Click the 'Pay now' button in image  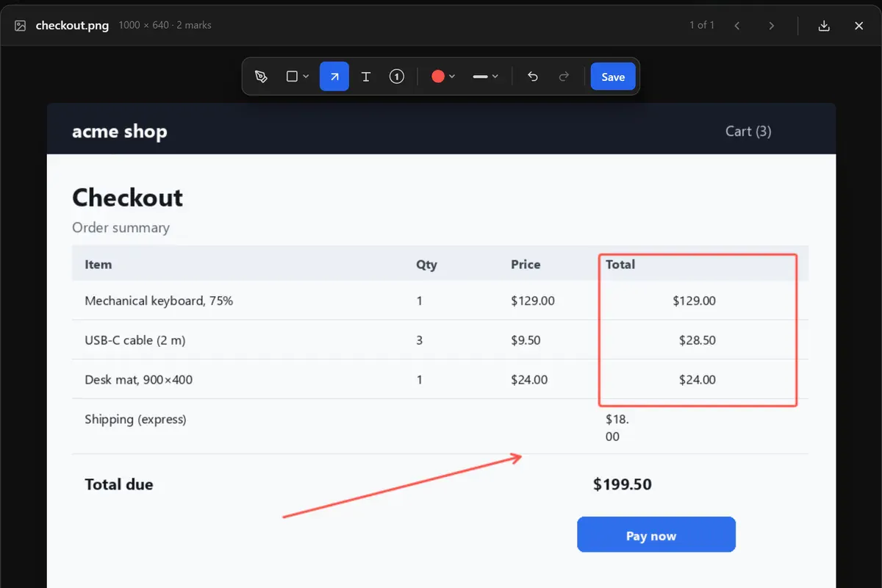656,534
